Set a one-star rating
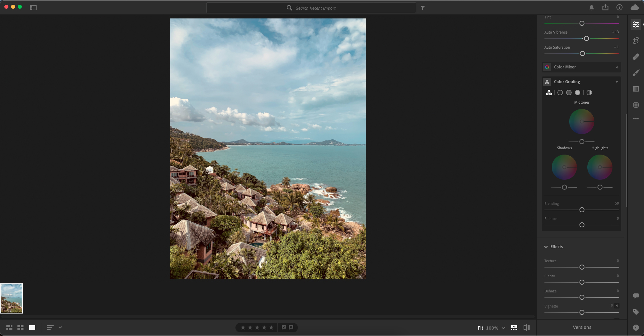 click(243, 327)
